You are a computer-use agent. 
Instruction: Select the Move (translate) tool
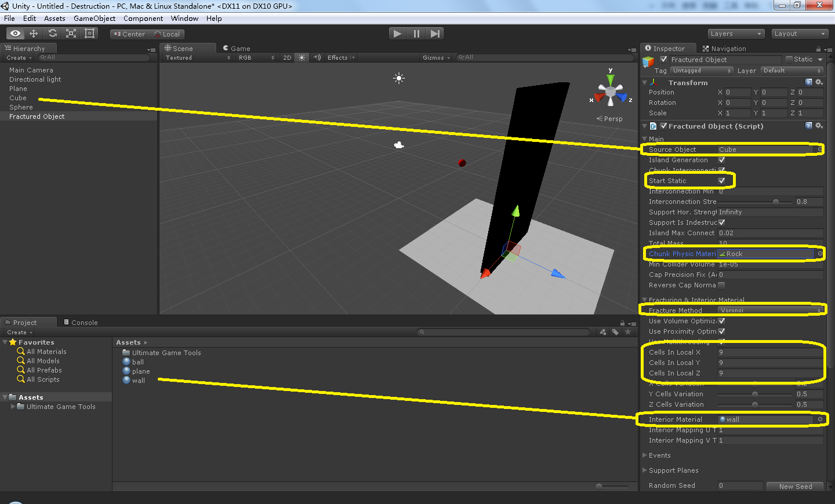pyautogui.click(x=34, y=34)
